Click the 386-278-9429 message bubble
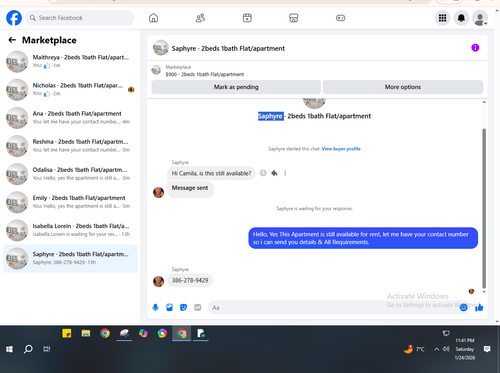The height and width of the screenshot is (373, 500). point(190,280)
